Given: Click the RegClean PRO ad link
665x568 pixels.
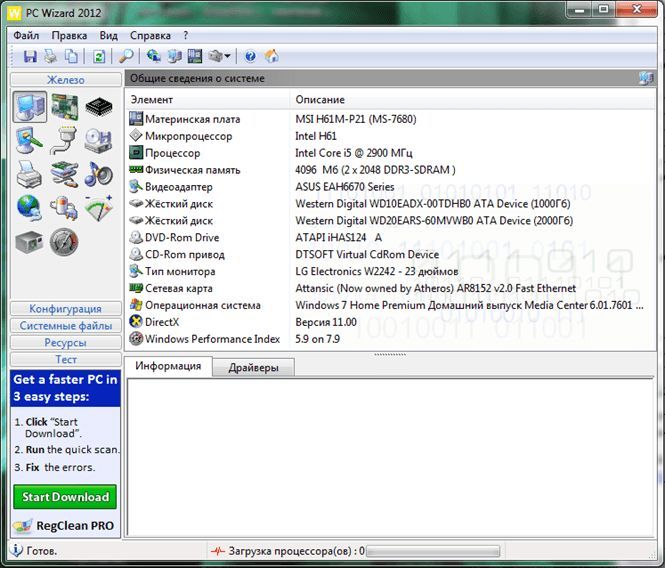Looking at the screenshot, I should pyautogui.click(x=64, y=526).
